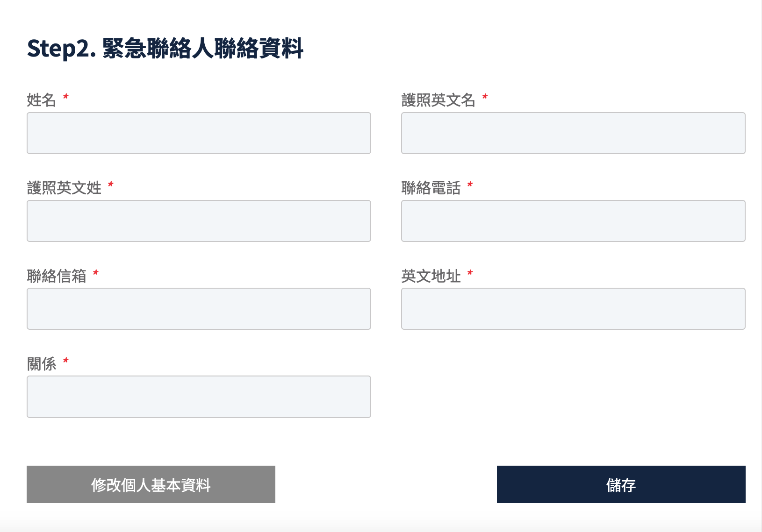
Task: Click the 儲存 save button
Action: pyautogui.click(x=621, y=484)
